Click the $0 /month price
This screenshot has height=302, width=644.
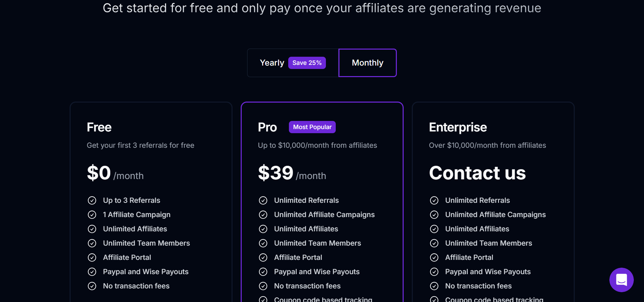pyautogui.click(x=115, y=173)
